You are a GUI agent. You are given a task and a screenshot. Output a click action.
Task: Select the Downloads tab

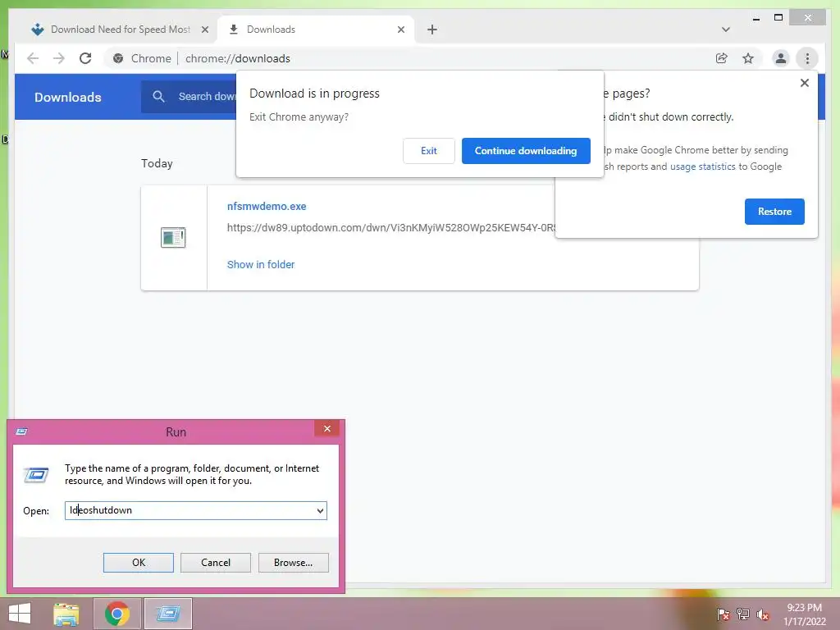tap(316, 30)
